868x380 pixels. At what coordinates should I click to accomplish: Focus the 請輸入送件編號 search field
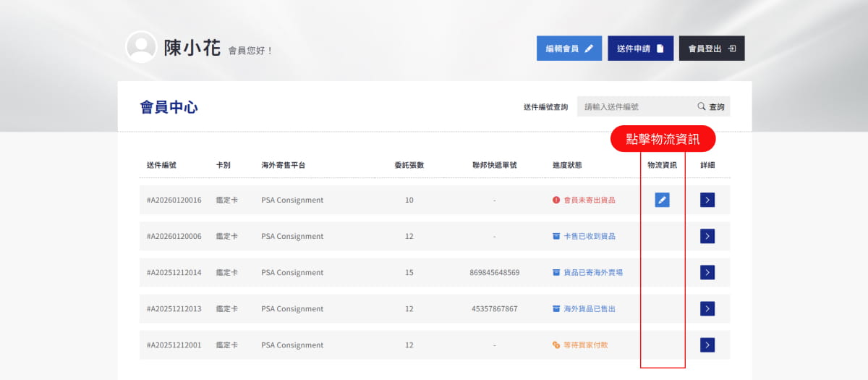[x=633, y=106]
